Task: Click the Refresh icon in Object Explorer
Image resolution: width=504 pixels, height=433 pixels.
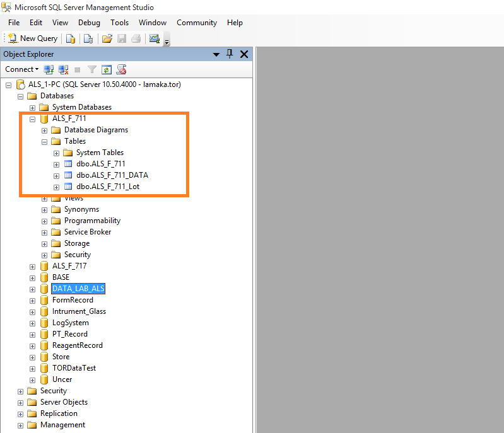Action: click(x=107, y=69)
